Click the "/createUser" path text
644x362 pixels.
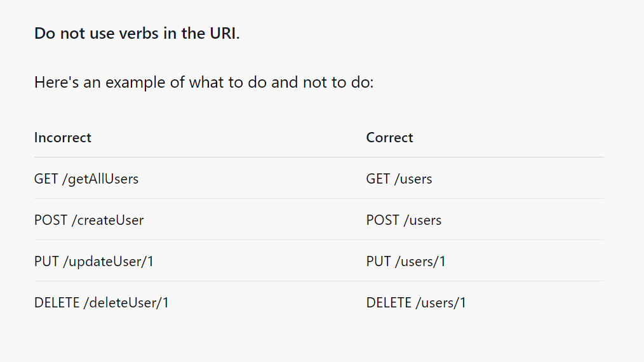(x=107, y=220)
